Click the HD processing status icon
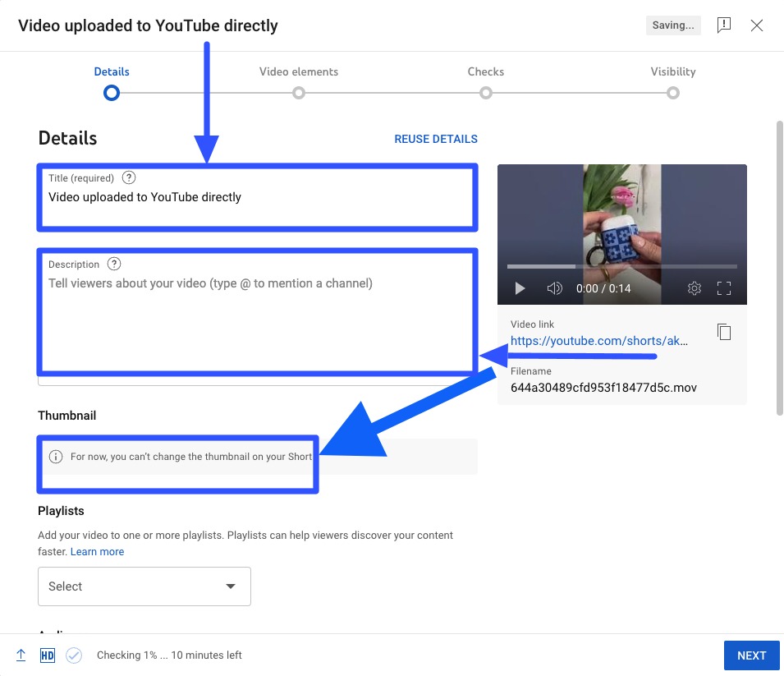 tap(47, 655)
